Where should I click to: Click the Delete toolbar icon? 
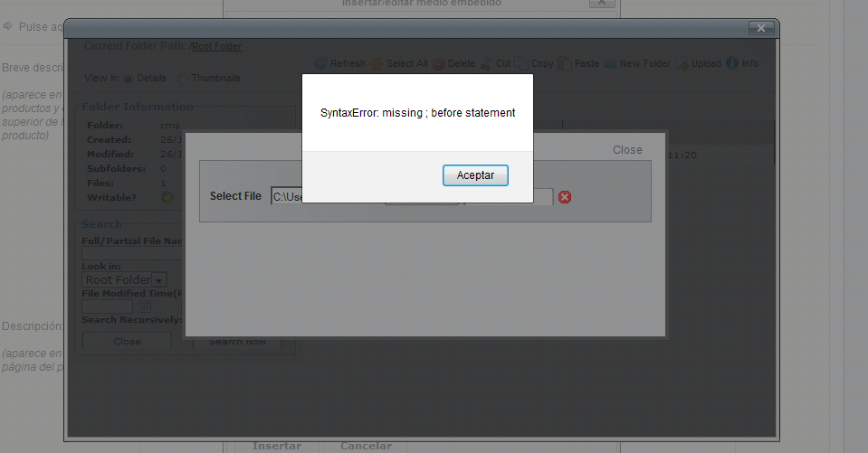click(438, 63)
